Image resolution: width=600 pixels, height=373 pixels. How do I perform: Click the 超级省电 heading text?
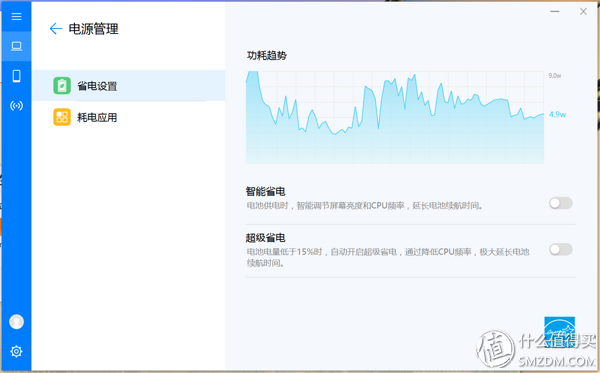pos(265,238)
